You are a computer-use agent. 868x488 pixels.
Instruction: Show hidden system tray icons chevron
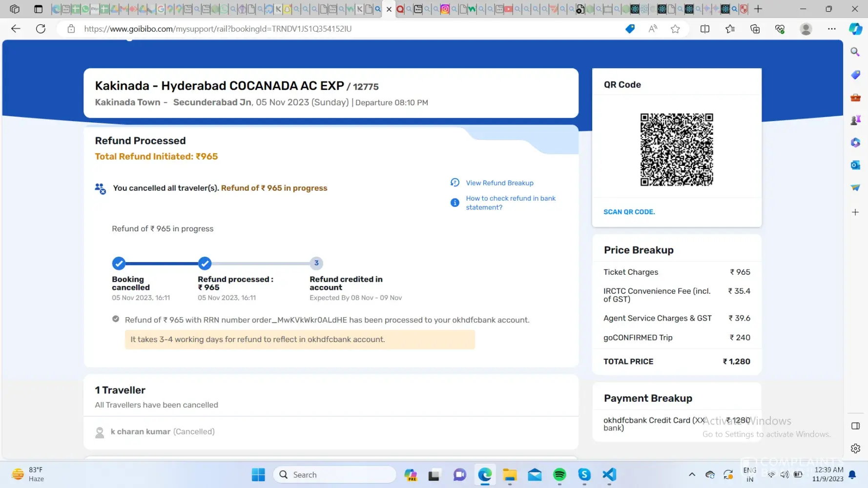coord(692,474)
